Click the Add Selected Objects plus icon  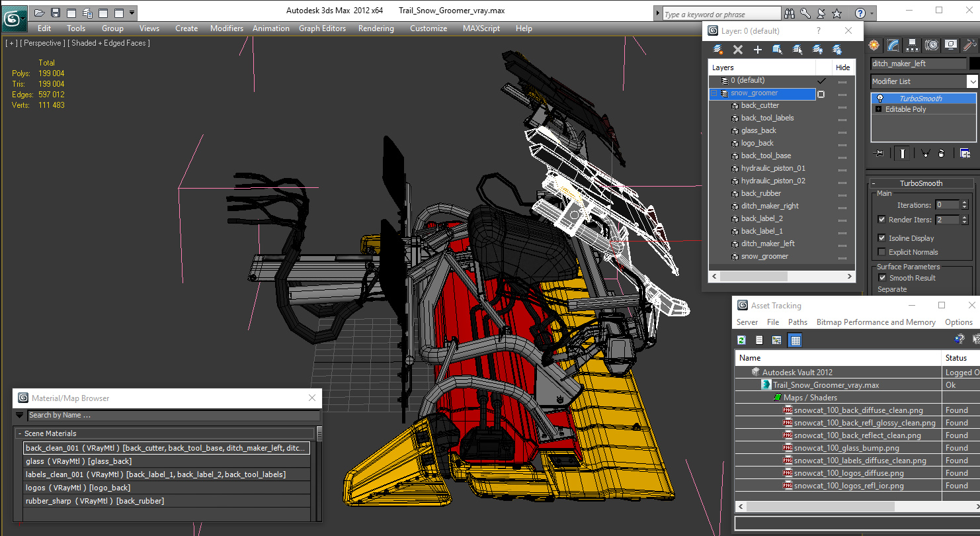pyautogui.click(x=758, y=50)
